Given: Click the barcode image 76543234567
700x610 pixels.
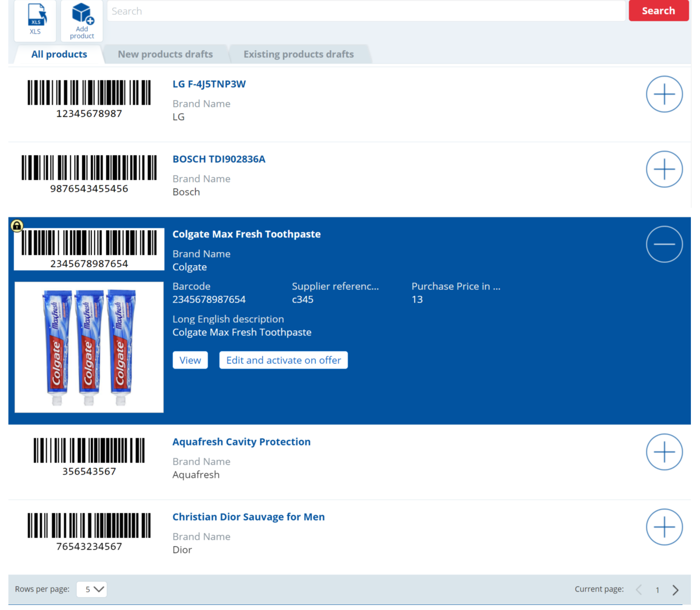Looking at the screenshot, I should click(x=89, y=532).
